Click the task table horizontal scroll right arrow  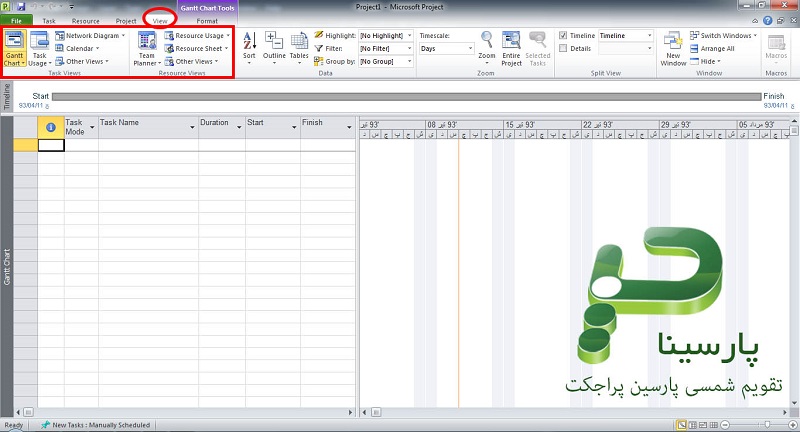351,412
